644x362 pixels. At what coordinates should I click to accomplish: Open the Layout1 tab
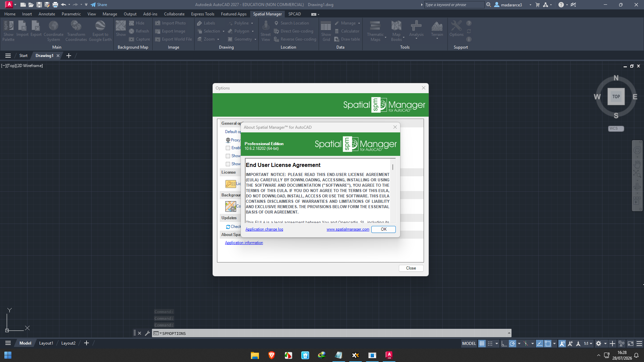tap(46, 343)
